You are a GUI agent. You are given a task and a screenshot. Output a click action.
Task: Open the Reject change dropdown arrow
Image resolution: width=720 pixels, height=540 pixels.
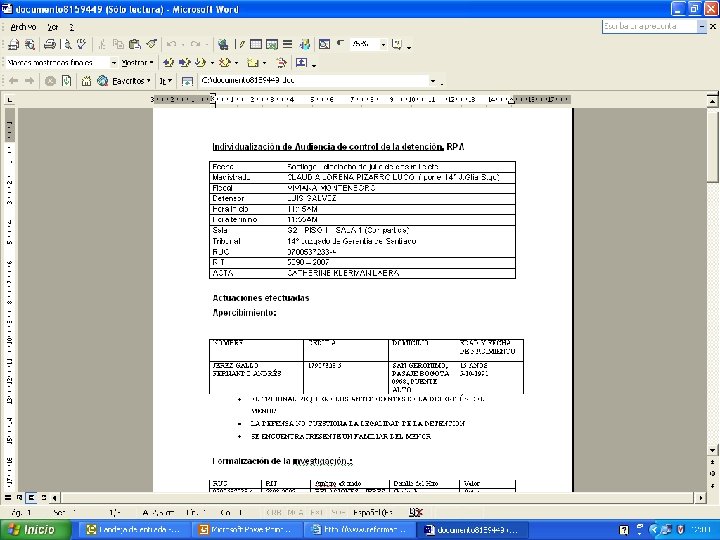236,63
